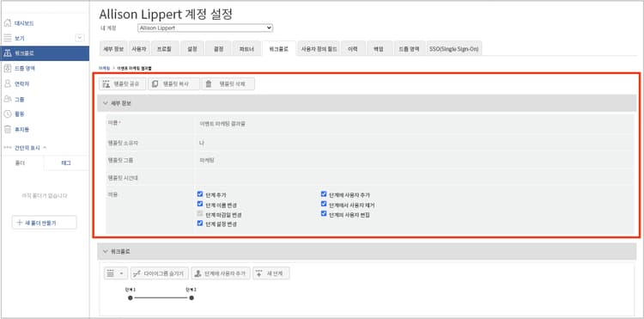
Task: Click the 템플릿 복사 button
Action: 173,84
